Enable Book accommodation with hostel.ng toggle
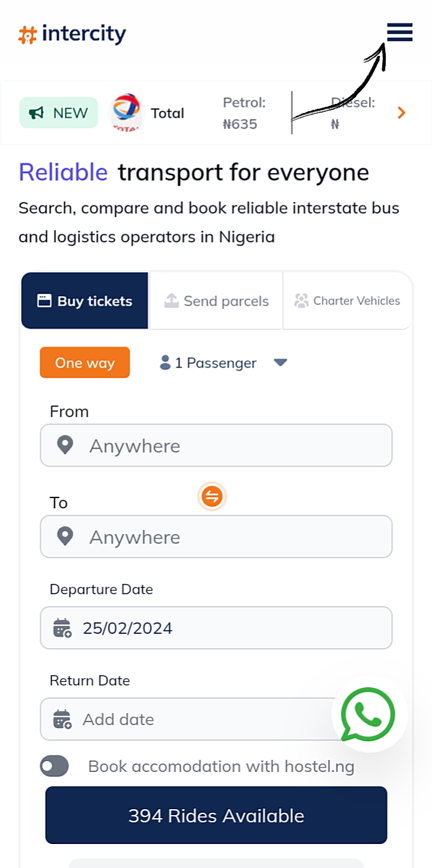Screen dimensions: 432x868 click(x=55, y=766)
